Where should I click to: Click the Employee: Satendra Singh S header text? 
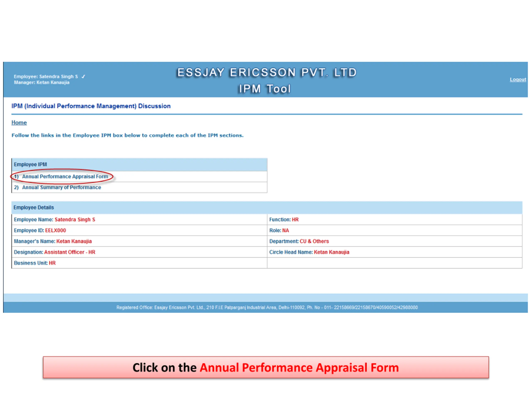pos(46,76)
